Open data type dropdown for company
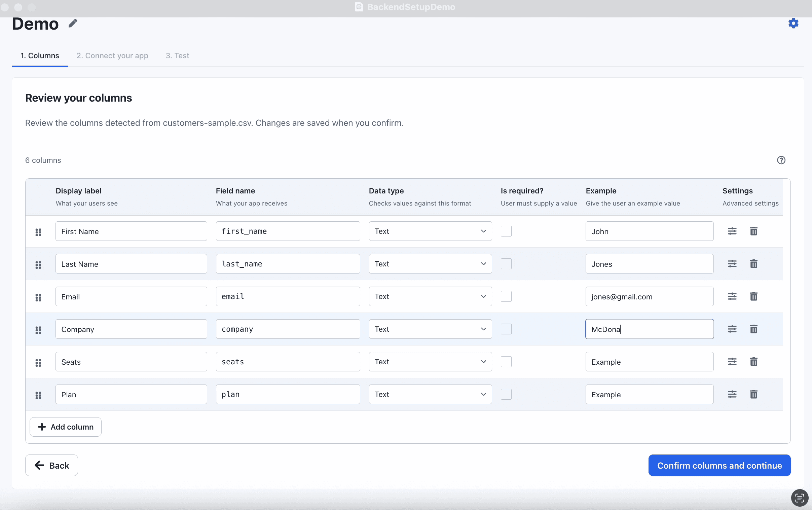812x510 pixels. click(x=430, y=329)
